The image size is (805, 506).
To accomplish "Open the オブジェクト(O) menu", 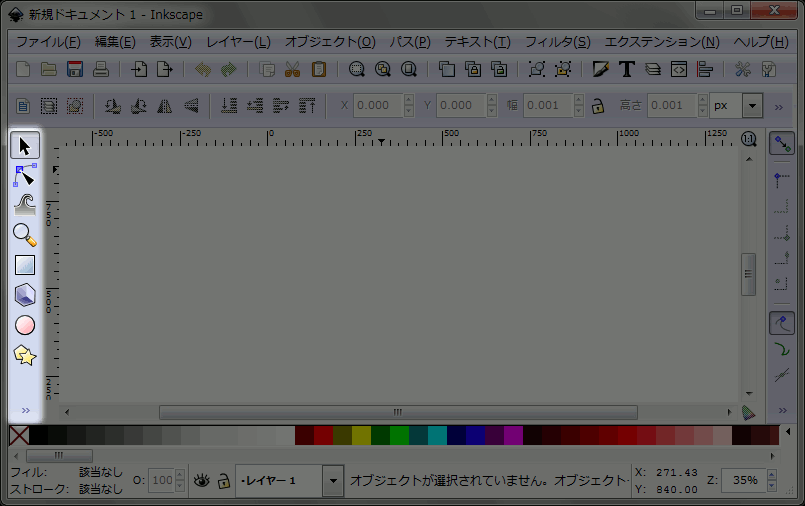I will (330, 42).
